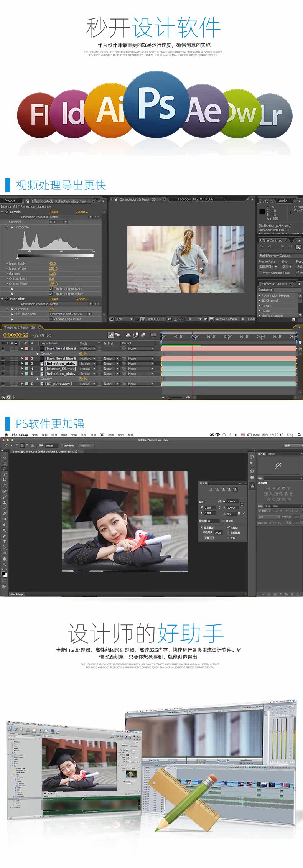
Task: Click the Contains search field in Effects
Action: [287, 290]
